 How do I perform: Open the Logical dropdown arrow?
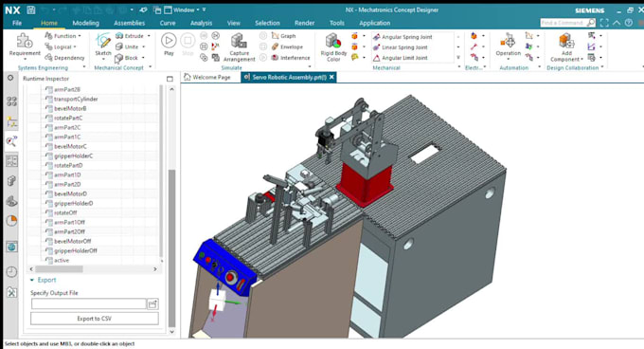[75, 46]
